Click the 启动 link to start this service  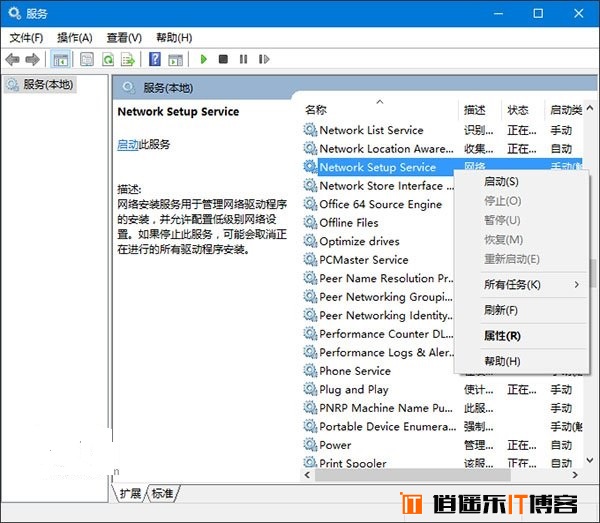(128, 145)
